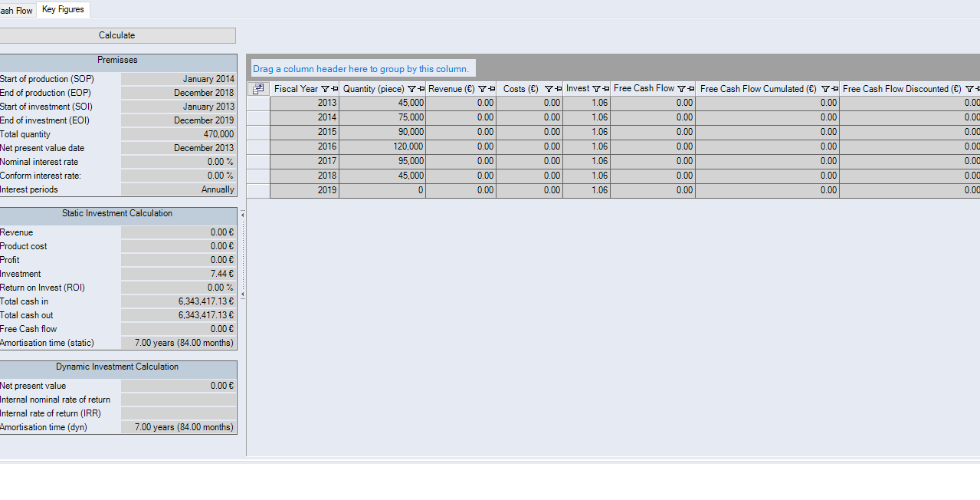Switch to the Cash Flow tab

pyautogui.click(x=16, y=11)
